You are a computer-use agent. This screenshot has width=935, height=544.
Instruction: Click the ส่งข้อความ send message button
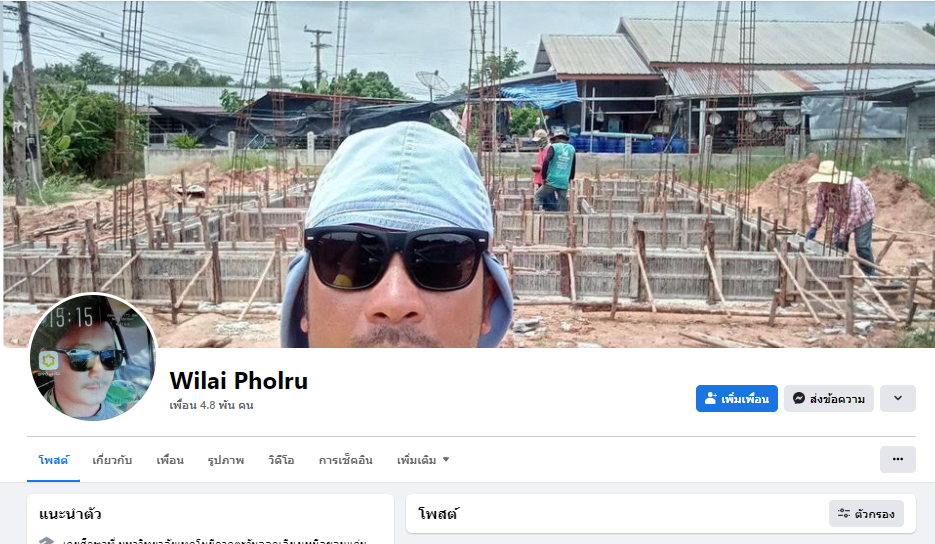828,398
